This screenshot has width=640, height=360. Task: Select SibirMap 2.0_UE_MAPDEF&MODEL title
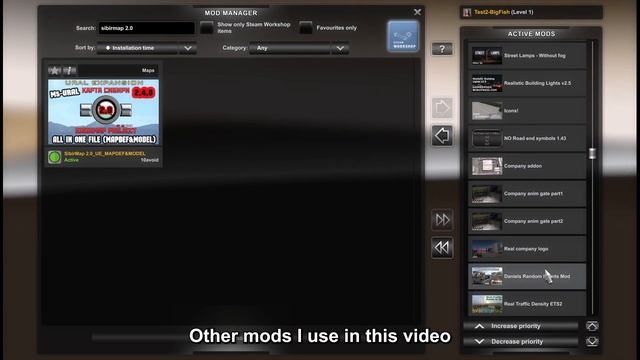105,153
